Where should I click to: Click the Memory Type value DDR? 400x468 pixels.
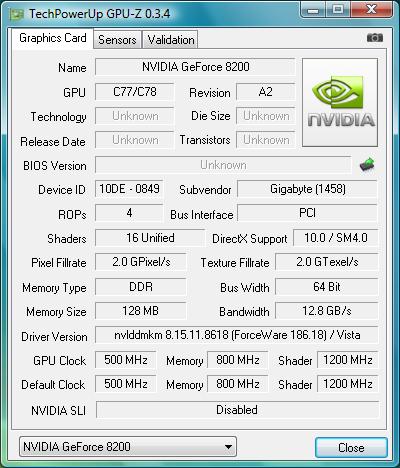141,287
